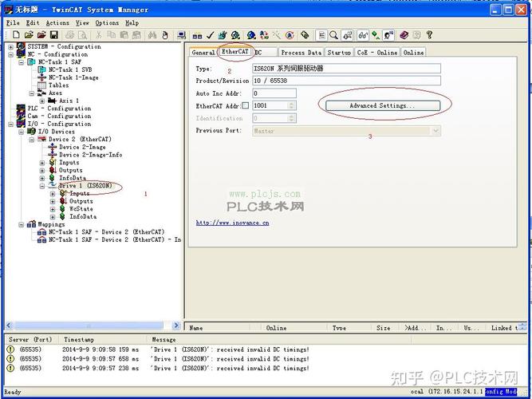Open the Actions menu

(x=57, y=23)
